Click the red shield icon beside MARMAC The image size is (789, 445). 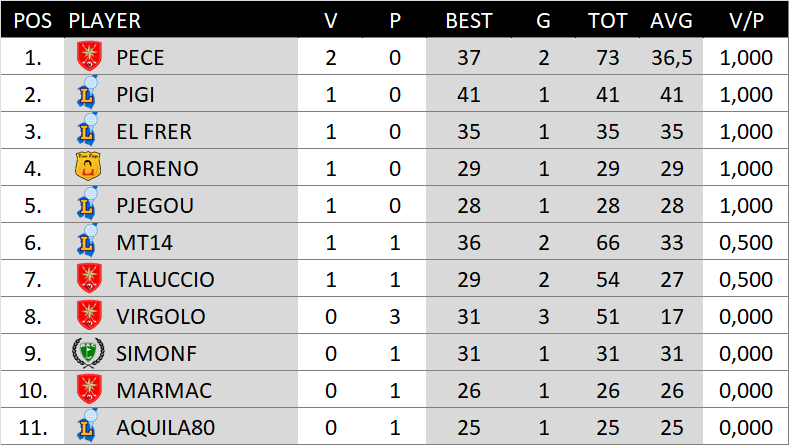[89, 390]
